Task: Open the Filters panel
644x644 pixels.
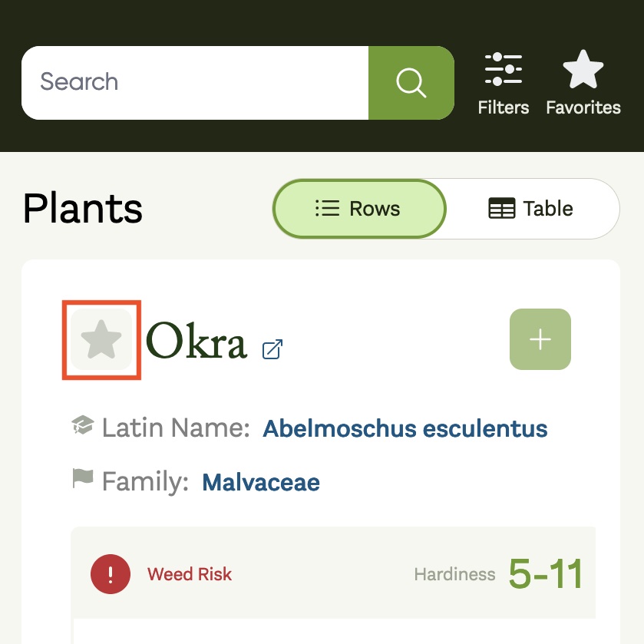Action: click(503, 84)
